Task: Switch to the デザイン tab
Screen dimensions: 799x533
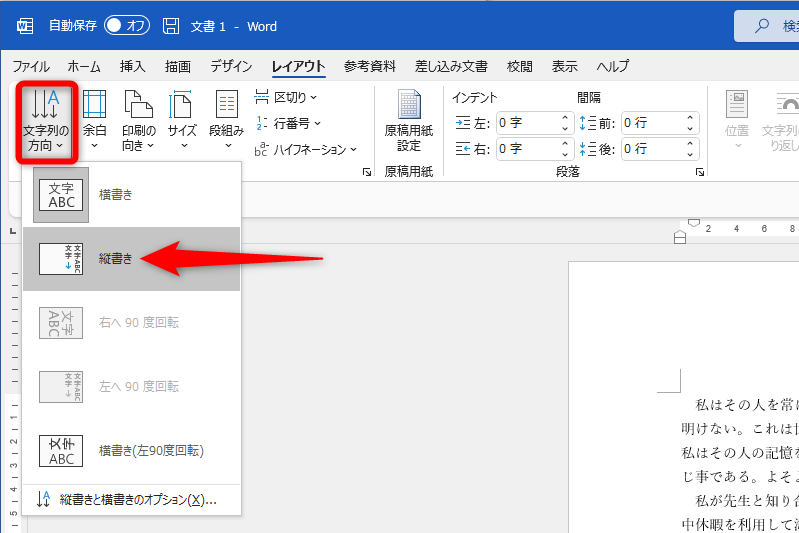Action: [x=231, y=66]
